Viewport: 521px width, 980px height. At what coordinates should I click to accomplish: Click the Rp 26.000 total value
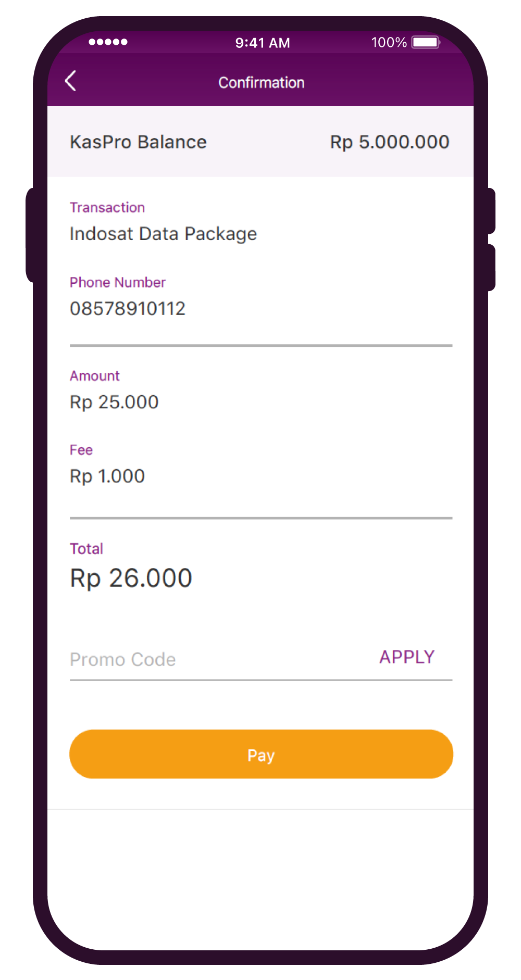(131, 578)
